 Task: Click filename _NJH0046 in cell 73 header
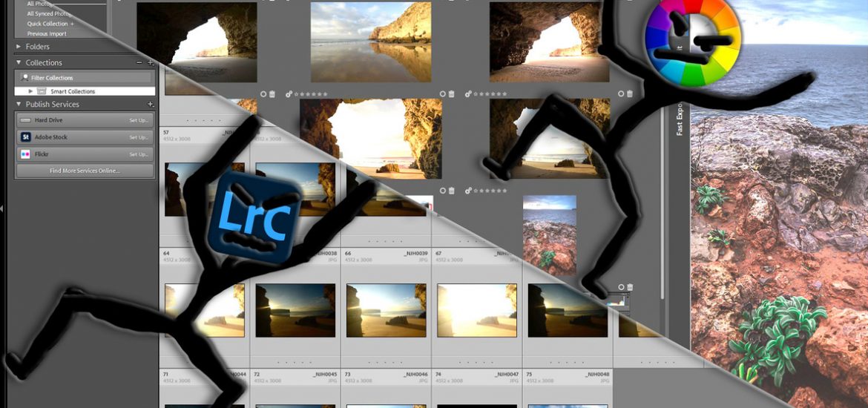415,374
